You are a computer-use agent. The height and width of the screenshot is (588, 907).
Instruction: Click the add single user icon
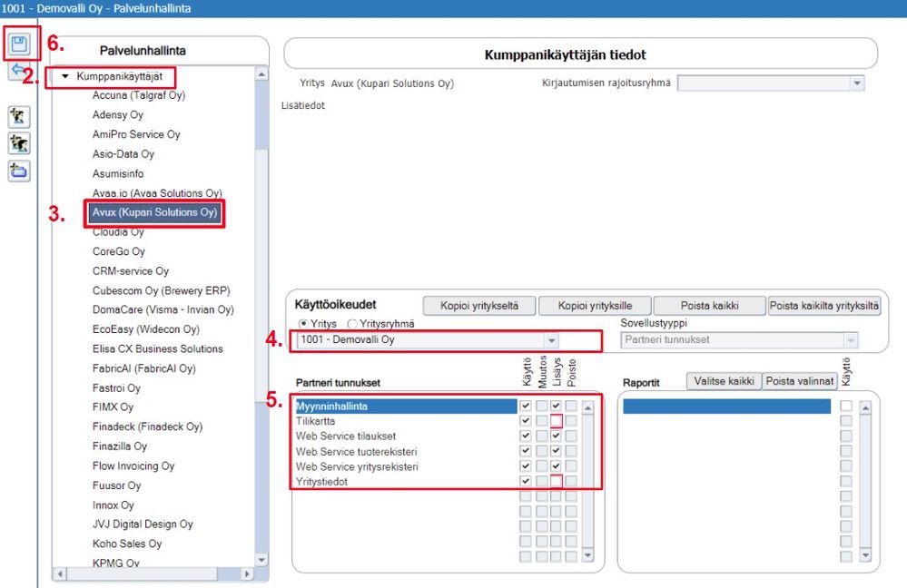19,117
